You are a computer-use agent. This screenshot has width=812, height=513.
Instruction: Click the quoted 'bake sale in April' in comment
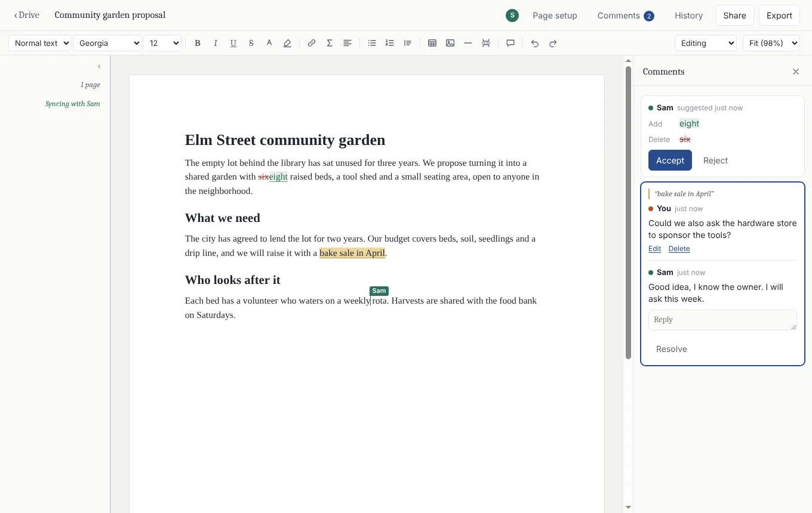[x=684, y=194]
